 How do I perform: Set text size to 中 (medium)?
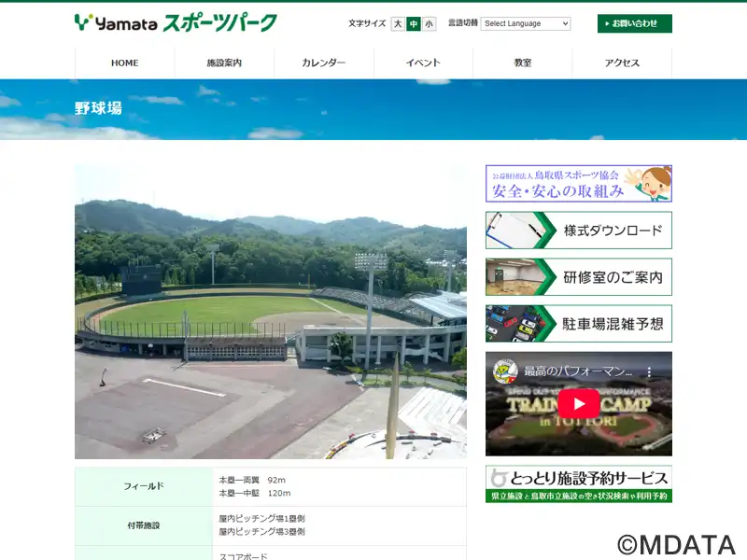pos(414,23)
